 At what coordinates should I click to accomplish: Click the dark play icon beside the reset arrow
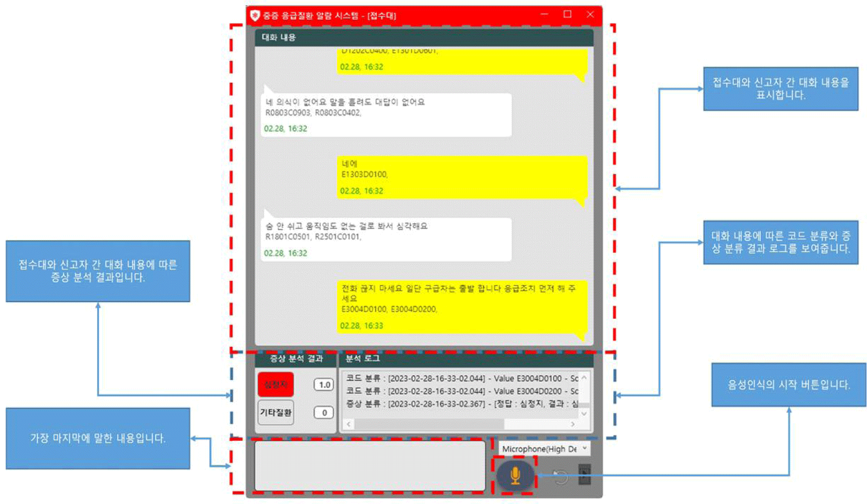coord(585,475)
